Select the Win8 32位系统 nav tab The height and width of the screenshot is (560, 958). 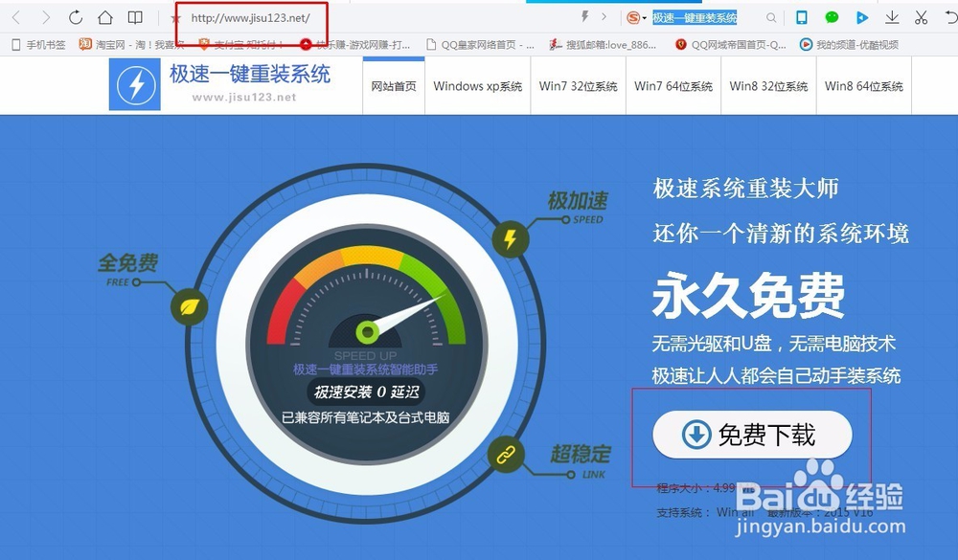[x=768, y=86]
